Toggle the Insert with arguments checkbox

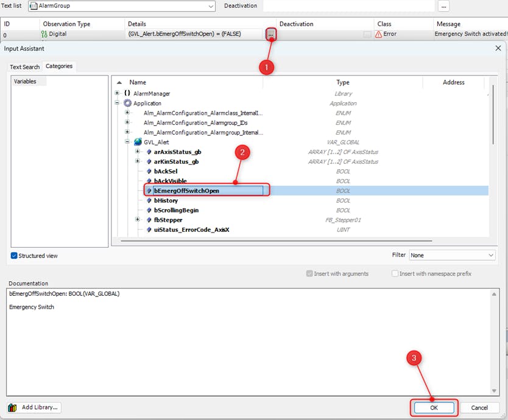coord(310,274)
